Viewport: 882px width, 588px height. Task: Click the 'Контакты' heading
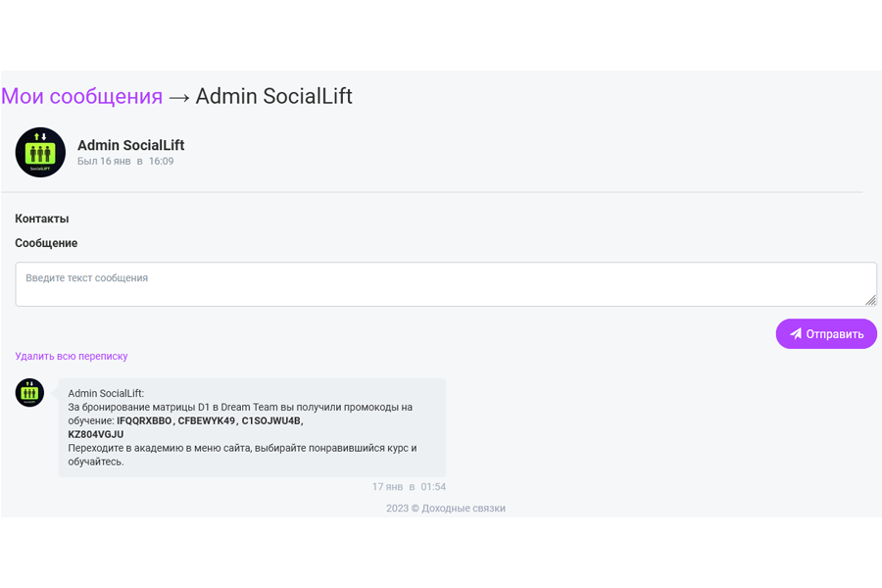pos(42,219)
